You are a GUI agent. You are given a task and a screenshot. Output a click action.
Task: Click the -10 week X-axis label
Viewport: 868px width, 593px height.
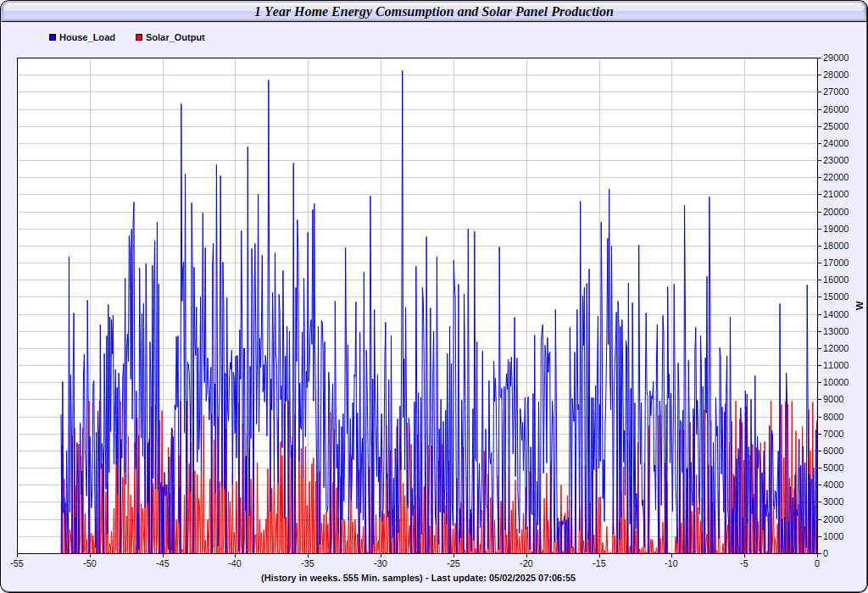point(671,563)
